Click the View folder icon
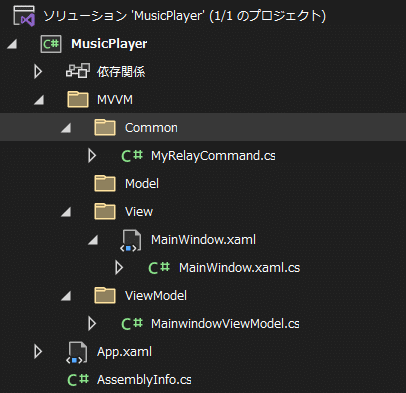The height and width of the screenshot is (393, 406). point(105,211)
